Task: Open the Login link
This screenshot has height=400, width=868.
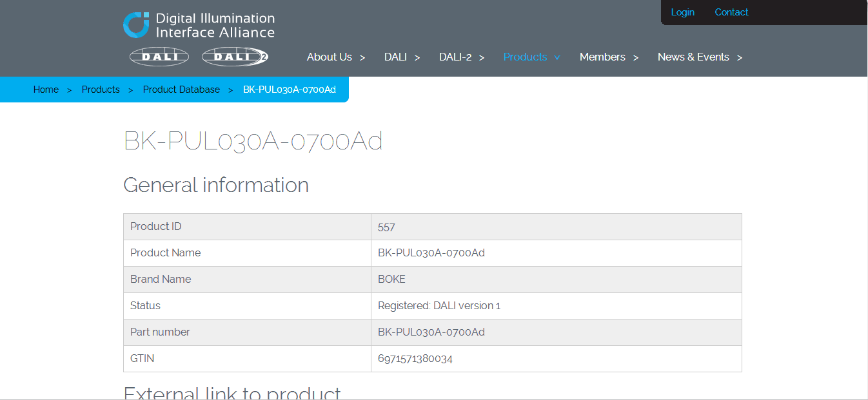Action: click(x=682, y=12)
